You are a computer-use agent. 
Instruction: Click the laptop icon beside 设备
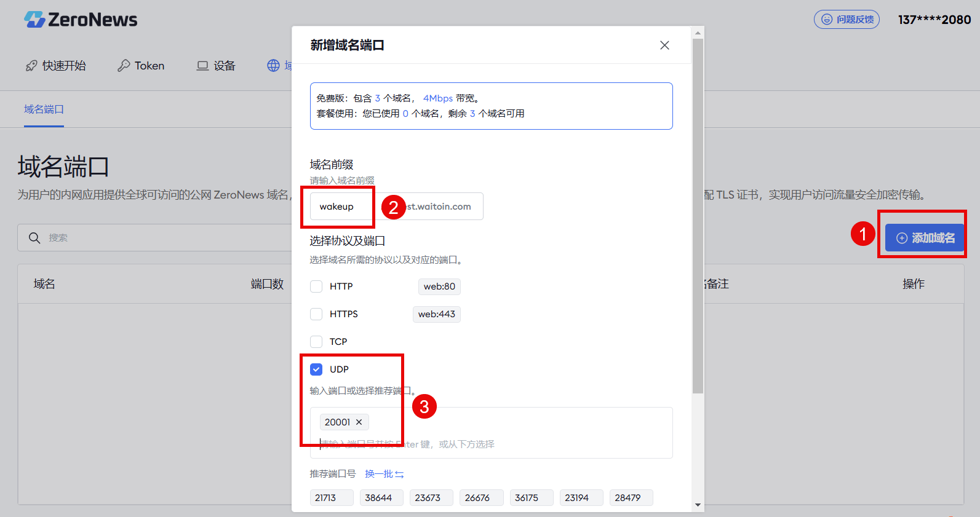coord(202,66)
